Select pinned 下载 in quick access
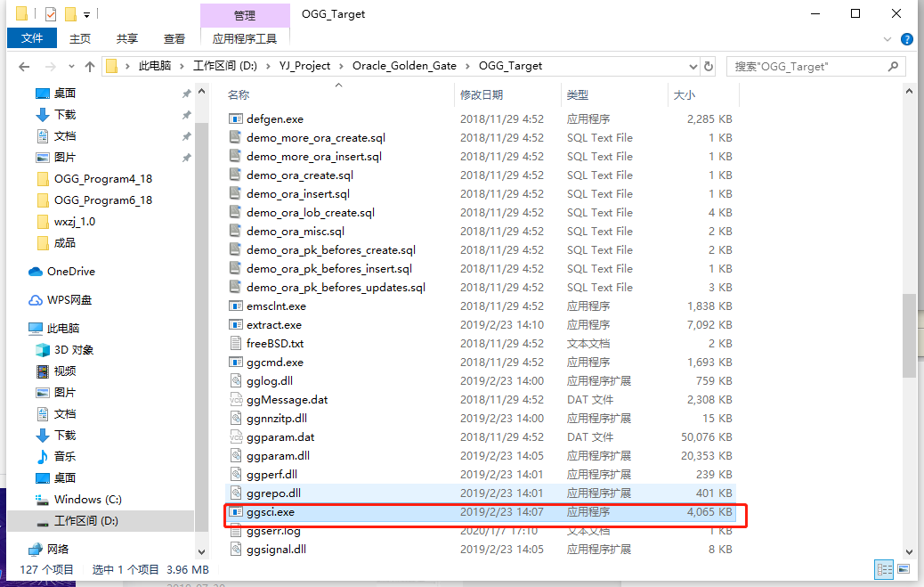This screenshot has height=587, width=924. [64, 114]
